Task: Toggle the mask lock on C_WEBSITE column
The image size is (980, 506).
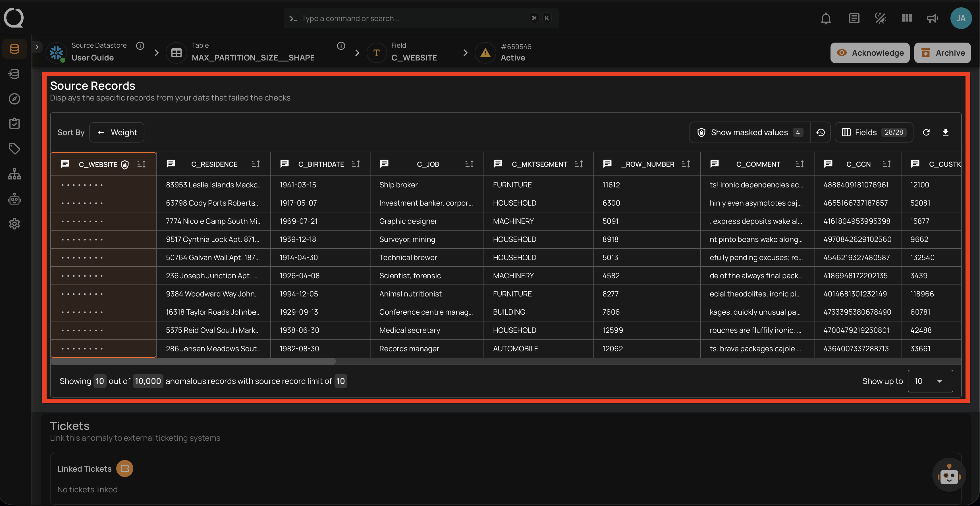Action: click(125, 164)
